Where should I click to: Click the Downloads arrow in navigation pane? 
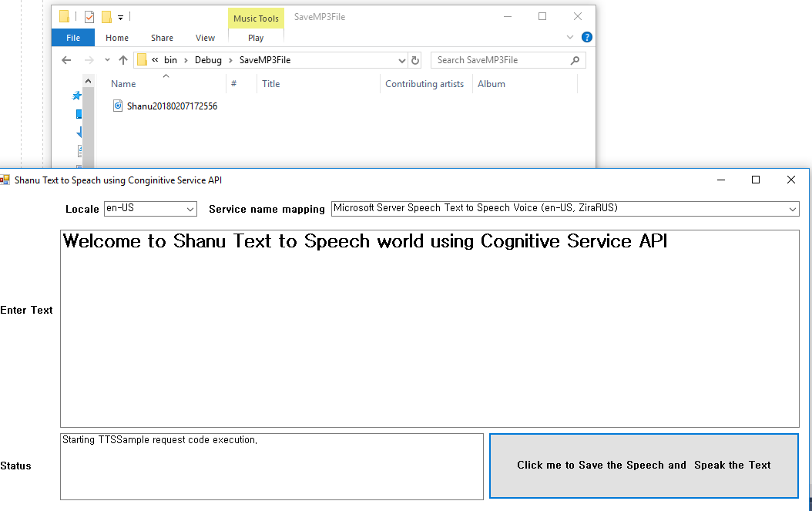[79, 133]
